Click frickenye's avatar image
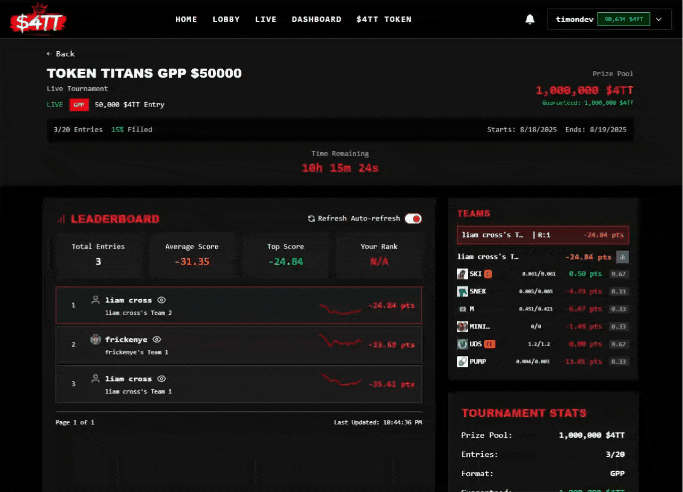683x492 pixels. coord(95,339)
